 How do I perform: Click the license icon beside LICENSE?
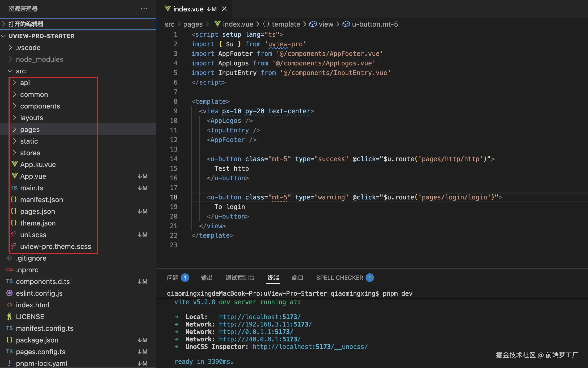tap(10, 316)
